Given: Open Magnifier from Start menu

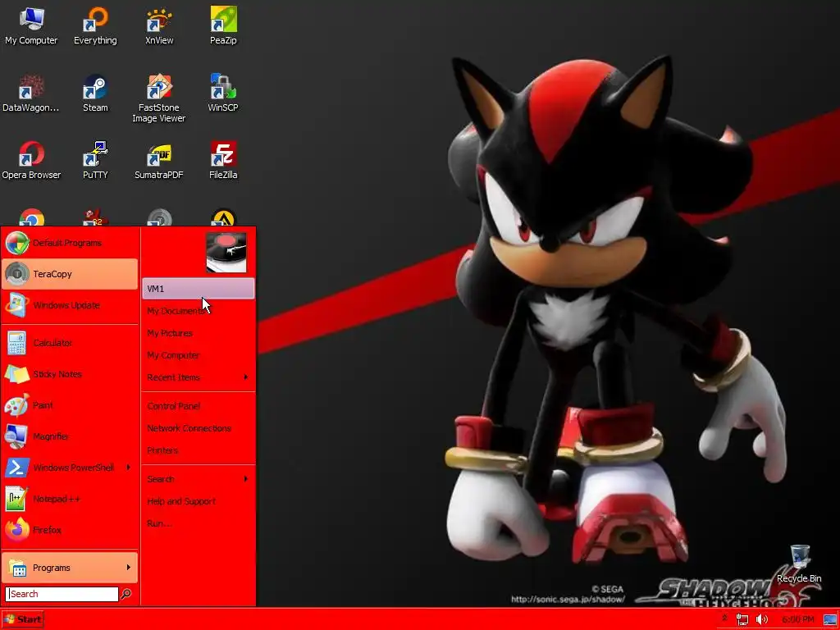Looking at the screenshot, I should pos(70,436).
